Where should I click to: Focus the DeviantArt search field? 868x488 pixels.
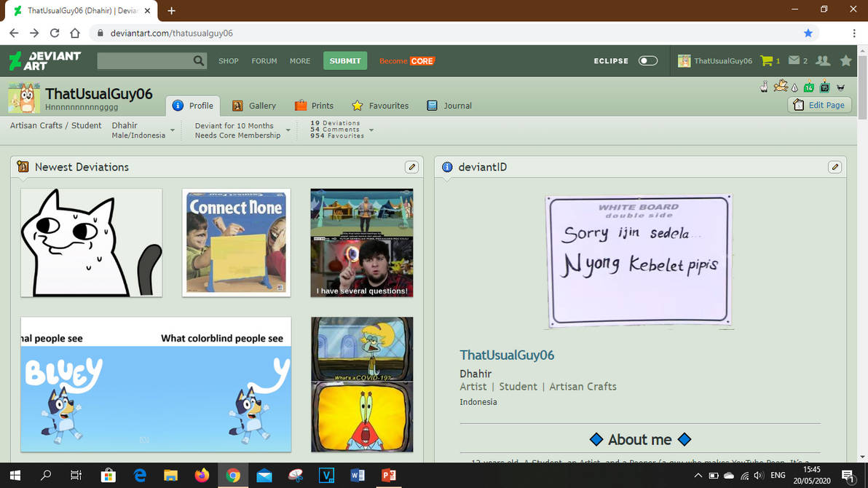(x=144, y=61)
